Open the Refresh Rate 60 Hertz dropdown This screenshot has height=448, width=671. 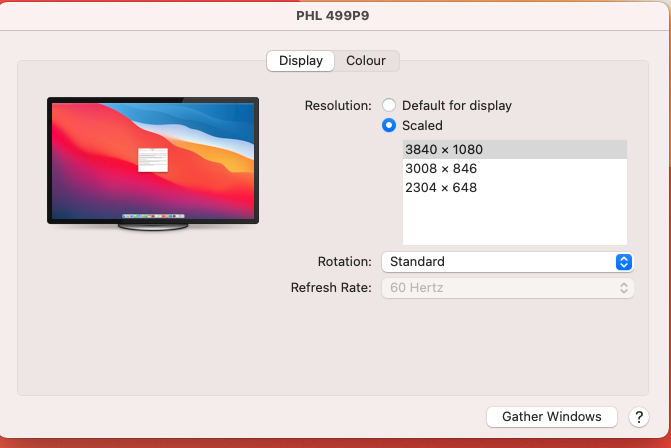(508, 288)
